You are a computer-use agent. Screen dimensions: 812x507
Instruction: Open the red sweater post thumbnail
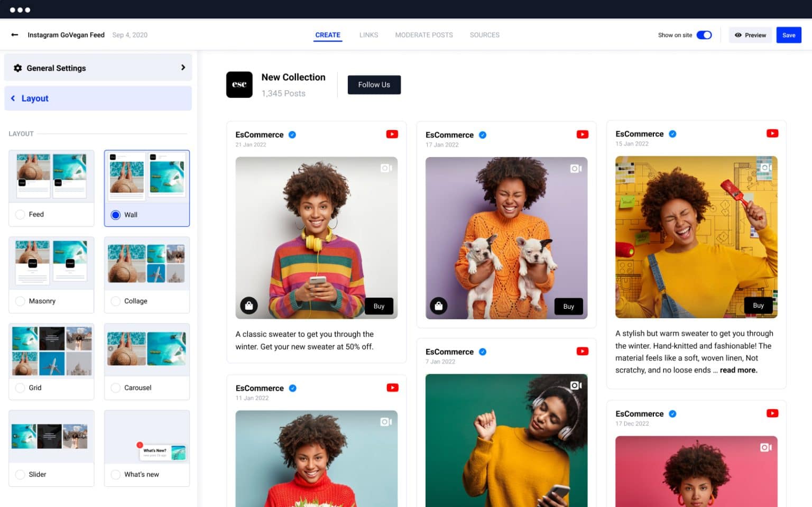coord(316,459)
